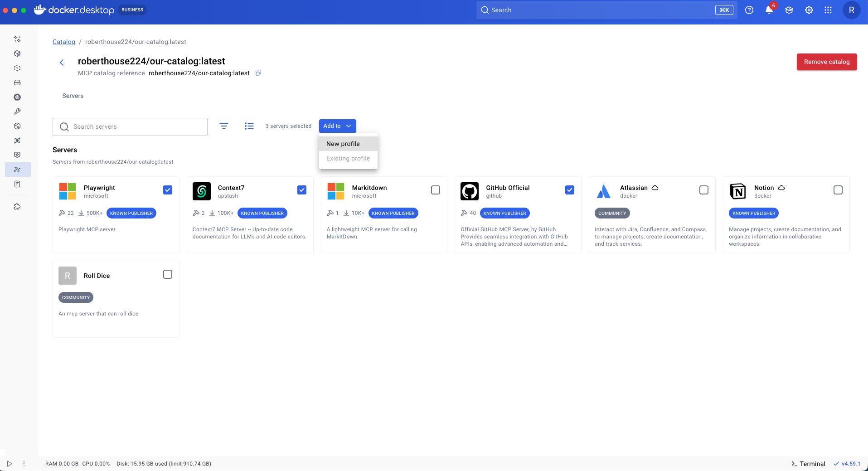Open the Playwright server card title
Screen dimensions: 868x471
click(99, 188)
